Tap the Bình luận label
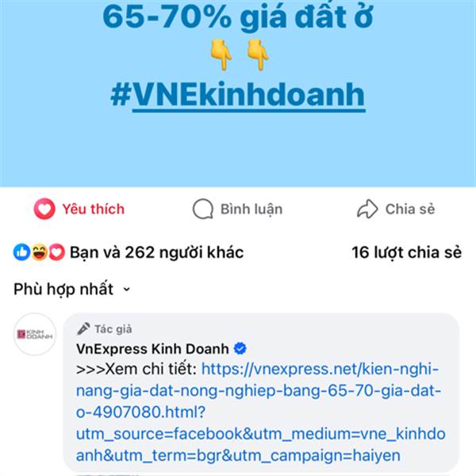The image size is (476, 476). 251,209
